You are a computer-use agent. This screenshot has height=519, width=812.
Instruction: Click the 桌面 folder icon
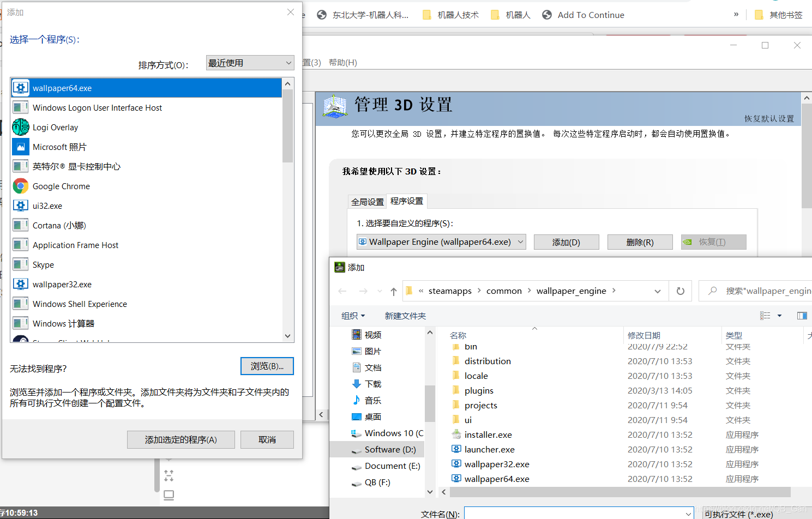pos(357,417)
